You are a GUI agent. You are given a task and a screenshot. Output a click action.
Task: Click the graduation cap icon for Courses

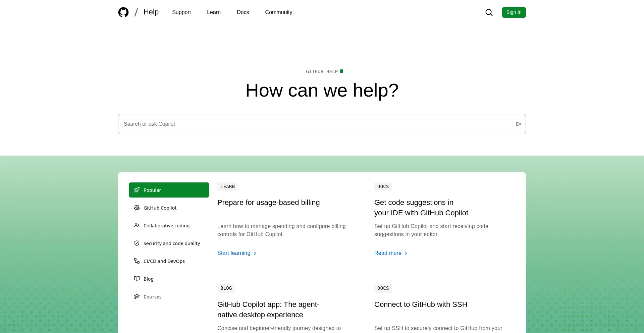[137, 297]
